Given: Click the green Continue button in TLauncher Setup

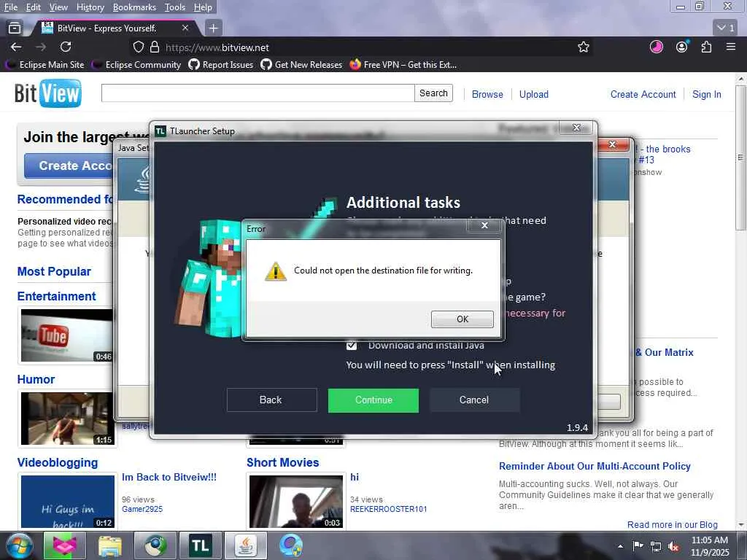Looking at the screenshot, I should [373, 400].
